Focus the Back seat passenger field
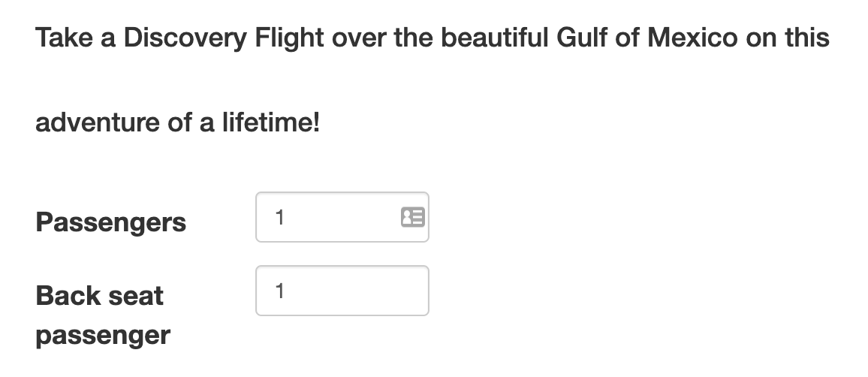 [342, 291]
